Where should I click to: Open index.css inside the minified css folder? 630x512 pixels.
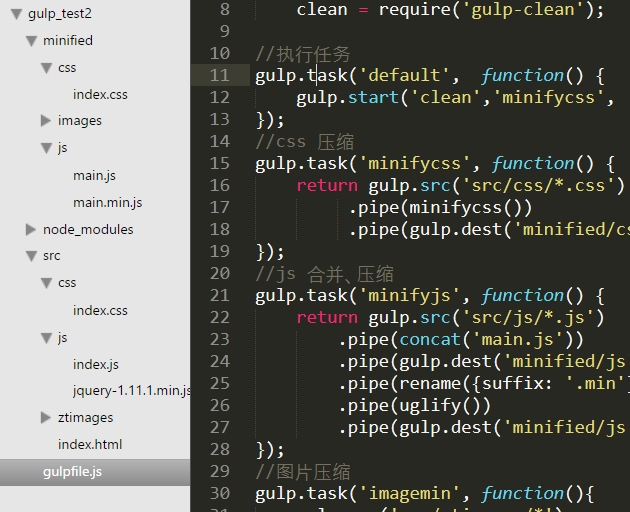[x=100, y=95]
